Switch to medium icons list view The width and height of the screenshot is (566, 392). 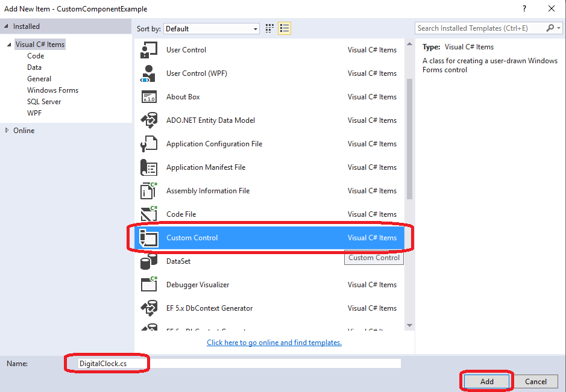285,28
